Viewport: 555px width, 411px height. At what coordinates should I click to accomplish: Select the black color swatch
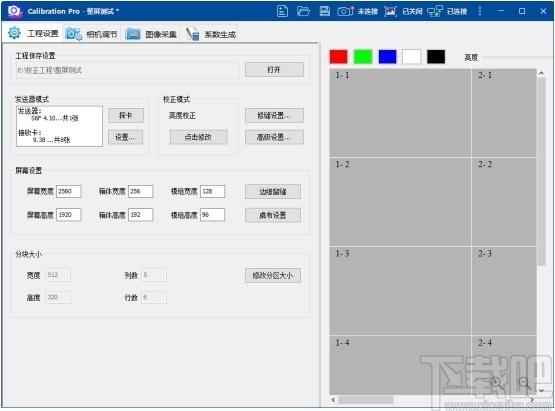coord(436,57)
